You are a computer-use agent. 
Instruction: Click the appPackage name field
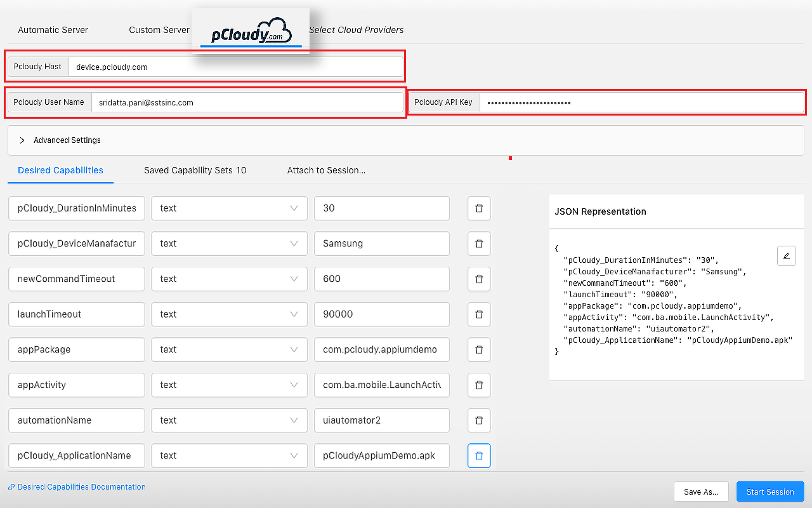point(77,350)
